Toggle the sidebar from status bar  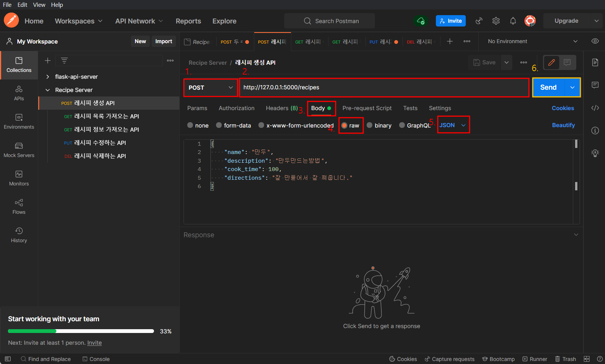(x=8, y=359)
